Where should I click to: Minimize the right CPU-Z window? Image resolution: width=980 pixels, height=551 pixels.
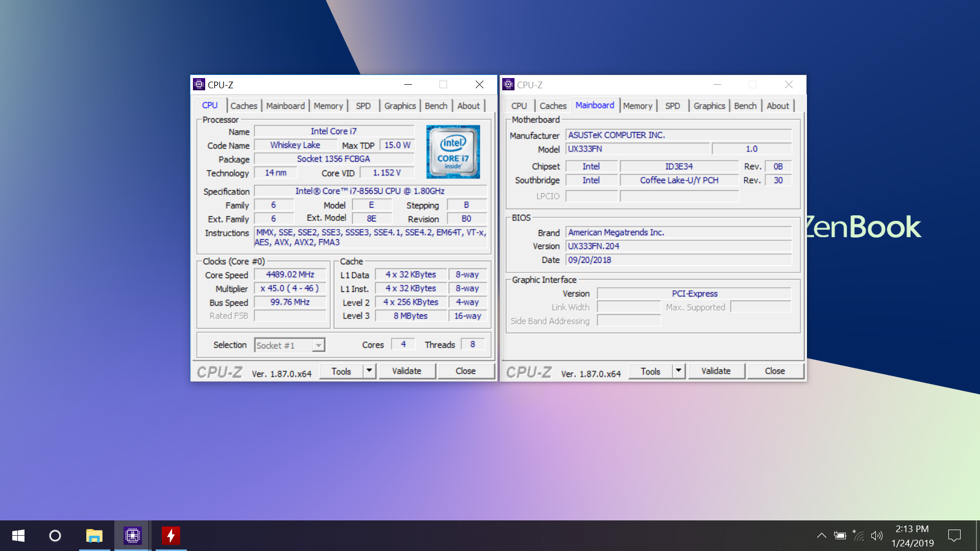(717, 85)
